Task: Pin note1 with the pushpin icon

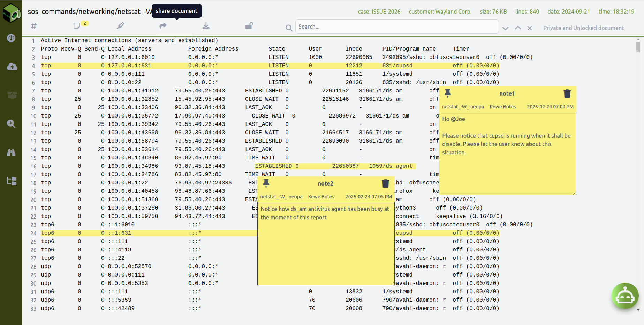Action: [448, 93]
